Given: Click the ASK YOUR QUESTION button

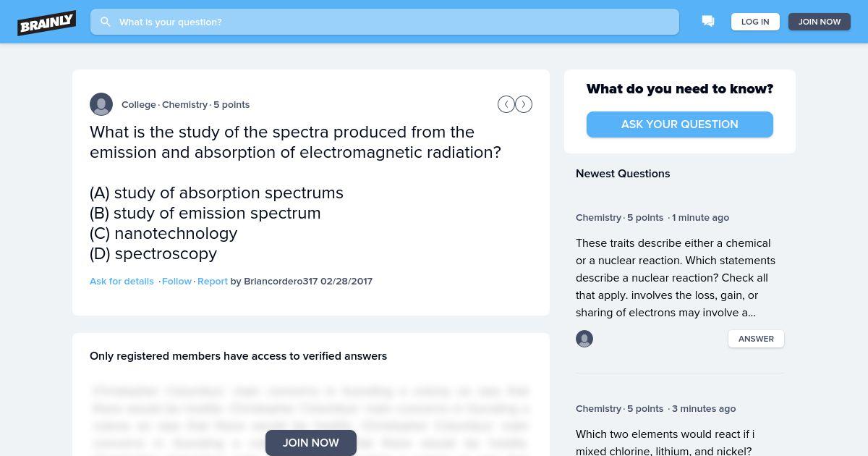Looking at the screenshot, I should click(x=680, y=124).
